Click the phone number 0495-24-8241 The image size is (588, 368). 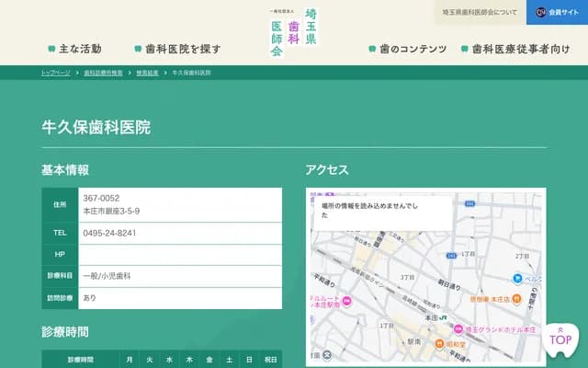coord(109,233)
